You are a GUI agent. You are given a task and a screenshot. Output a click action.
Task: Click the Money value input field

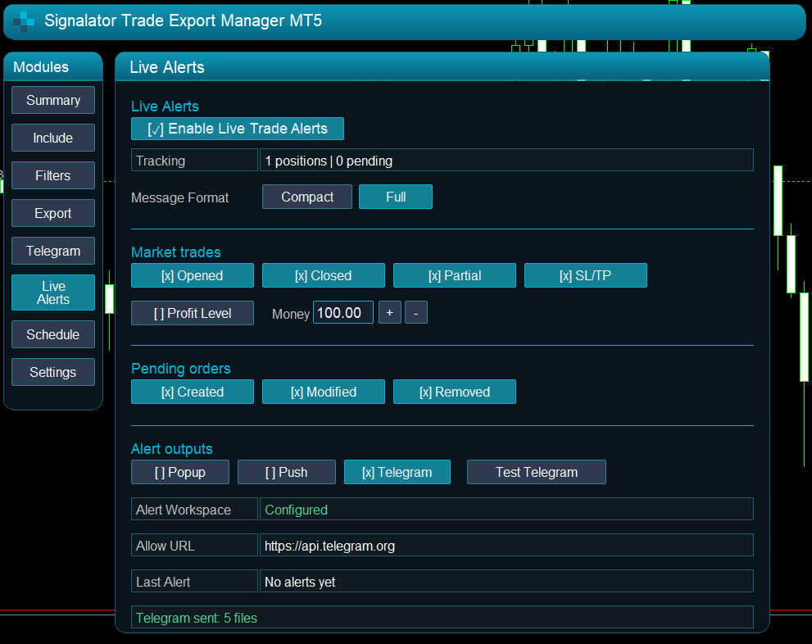pos(342,313)
